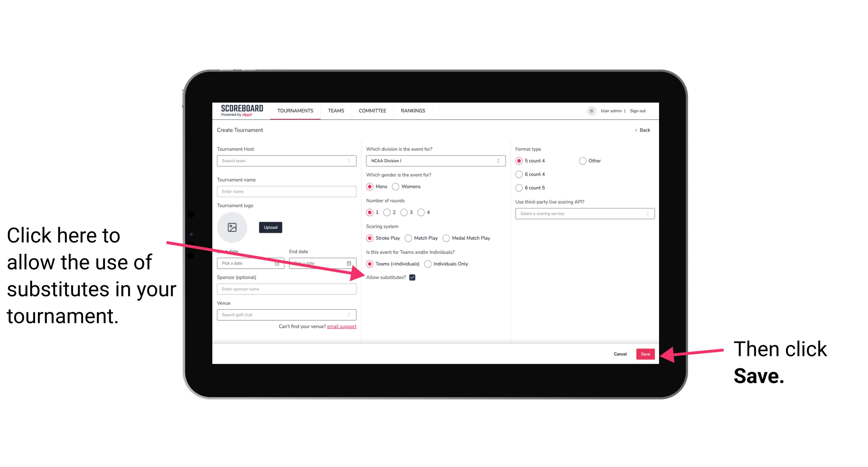Switch to the TEAMS tab
This screenshot has height=467, width=868.
[336, 110]
